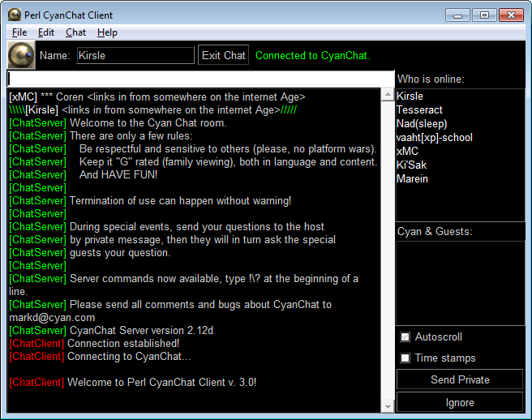
Task: Select Tesseract in the online list
Action: [x=419, y=110]
